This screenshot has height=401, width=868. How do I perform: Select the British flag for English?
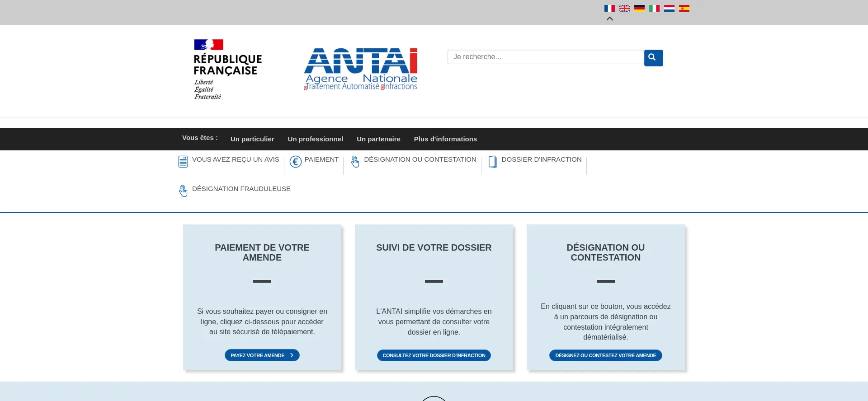[624, 8]
